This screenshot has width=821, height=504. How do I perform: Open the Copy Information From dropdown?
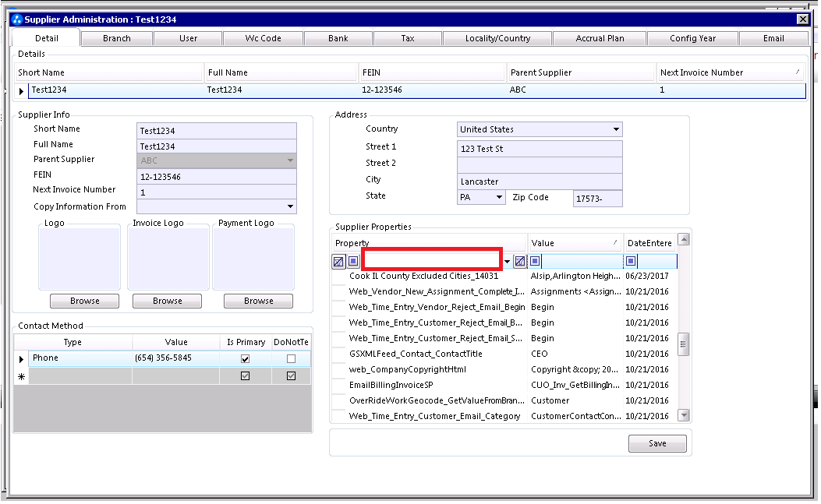point(290,206)
